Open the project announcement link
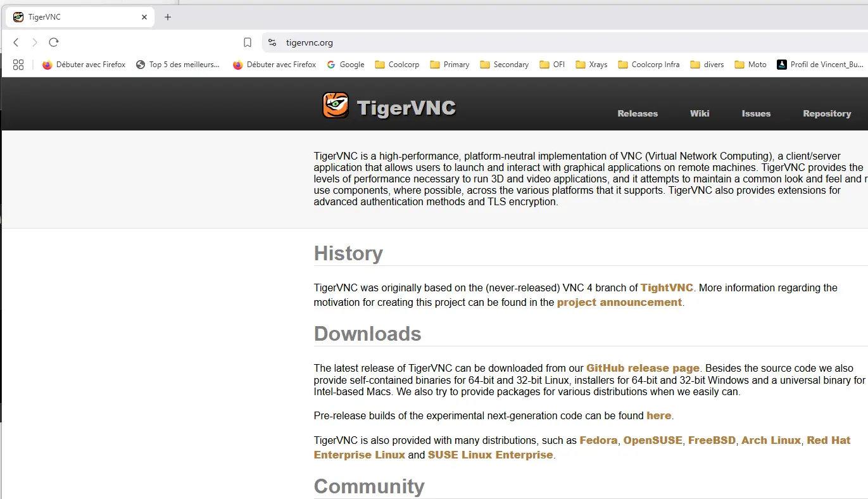The height and width of the screenshot is (499, 868). tap(619, 302)
